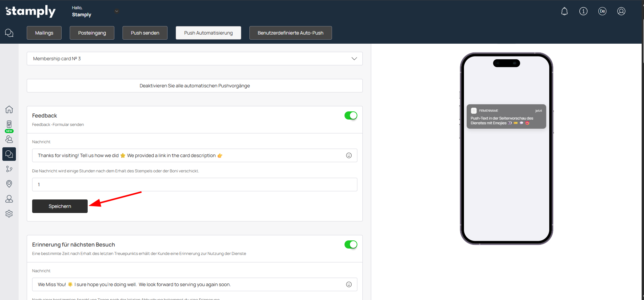
Task: Open settings gear in sidebar
Action: point(9,214)
